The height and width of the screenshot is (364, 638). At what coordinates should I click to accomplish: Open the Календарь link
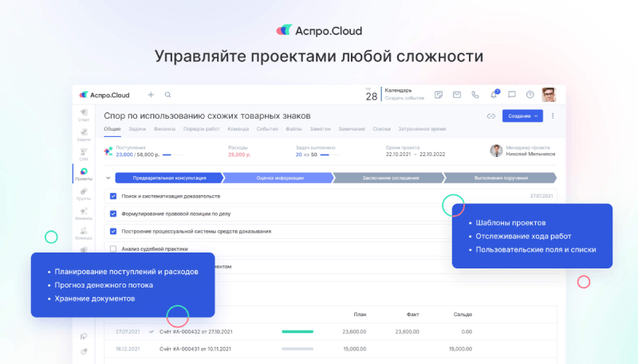point(398,90)
